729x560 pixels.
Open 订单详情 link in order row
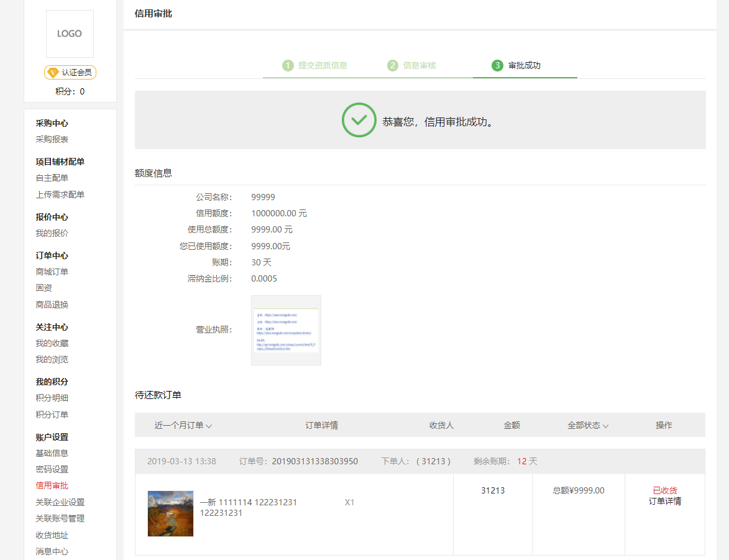coord(664,501)
